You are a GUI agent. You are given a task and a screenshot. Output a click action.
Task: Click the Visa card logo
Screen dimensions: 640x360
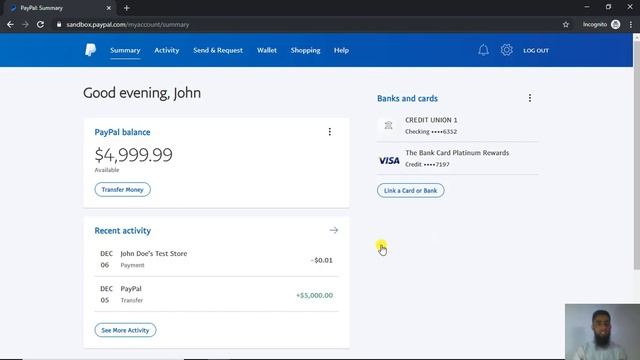tap(389, 160)
